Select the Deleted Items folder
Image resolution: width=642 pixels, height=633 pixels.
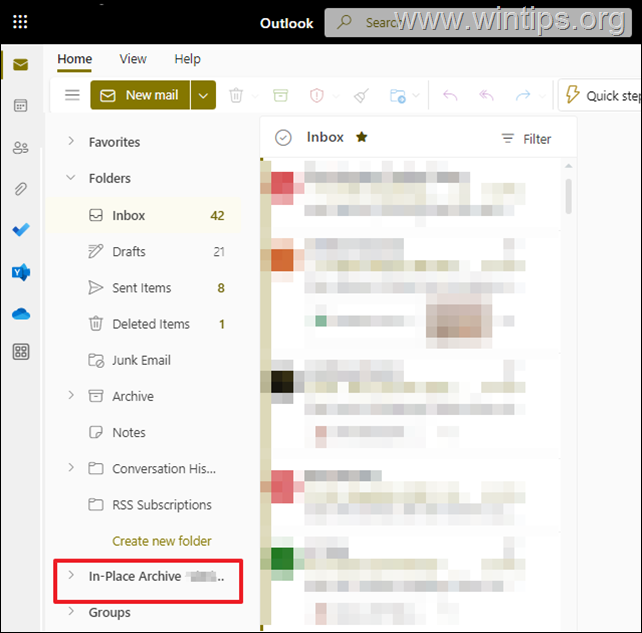coord(143,324)
